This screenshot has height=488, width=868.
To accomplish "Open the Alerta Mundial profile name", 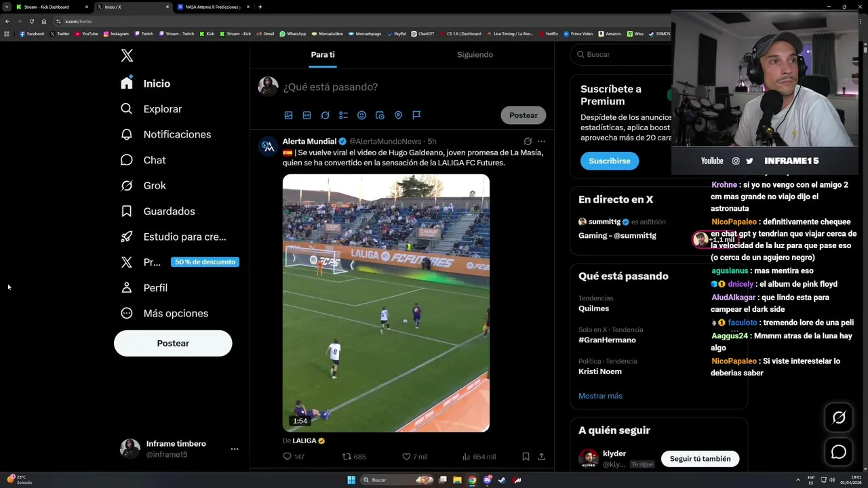I will click(309, 142).
